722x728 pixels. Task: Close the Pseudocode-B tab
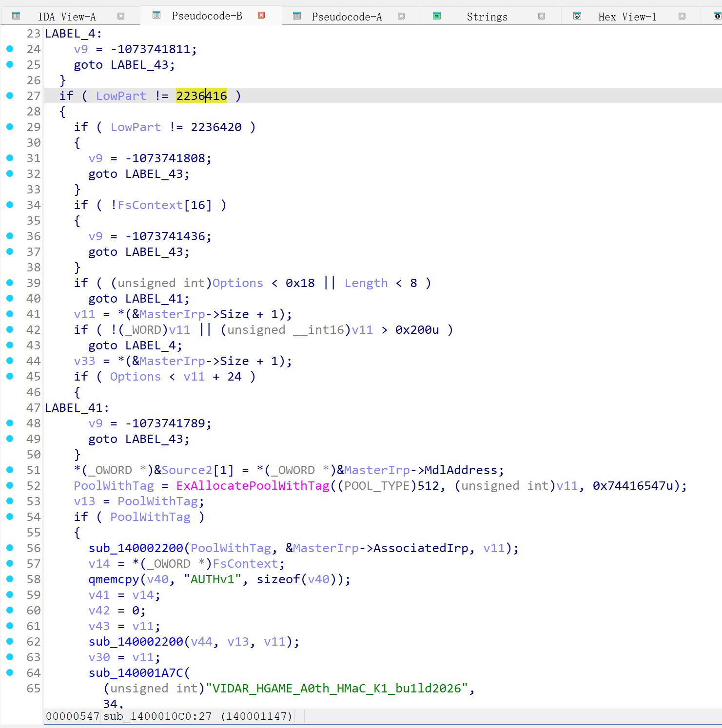pyautogui.click(x=261, y=15)
